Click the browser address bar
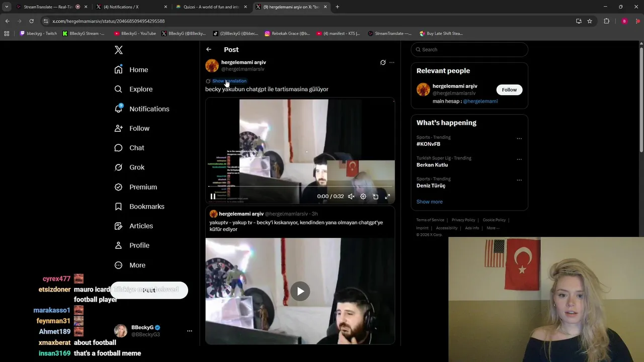The width and height of the screenshot is (644, 362). pos(312,21)
